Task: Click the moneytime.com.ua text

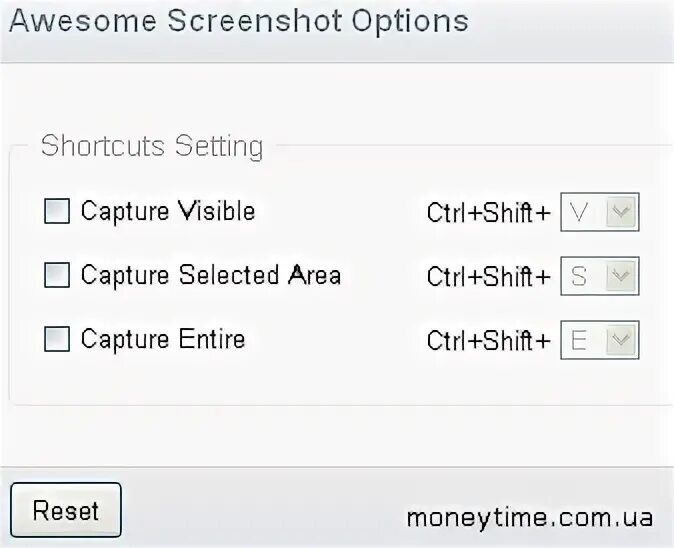Action: tap(529, 517)
